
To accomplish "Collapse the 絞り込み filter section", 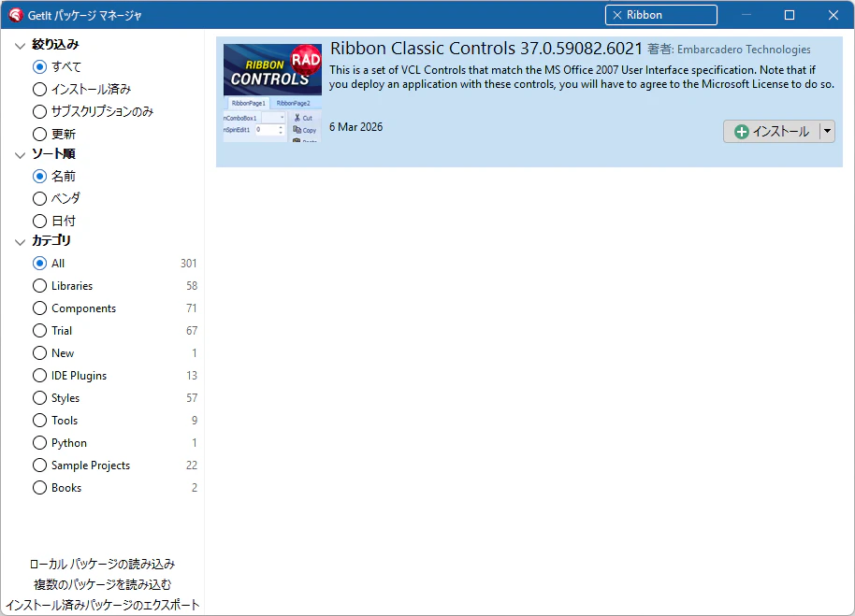I will pos(21,46).
